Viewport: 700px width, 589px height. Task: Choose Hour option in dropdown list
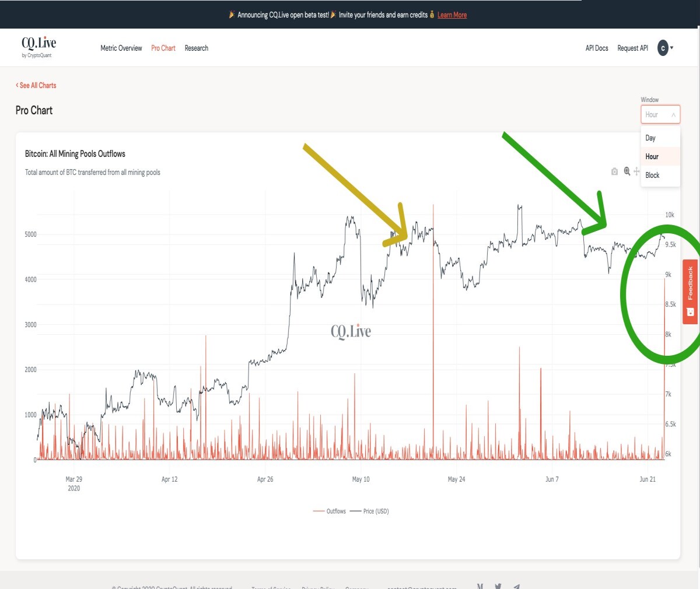pyautogui.click(x=660, y=156)
